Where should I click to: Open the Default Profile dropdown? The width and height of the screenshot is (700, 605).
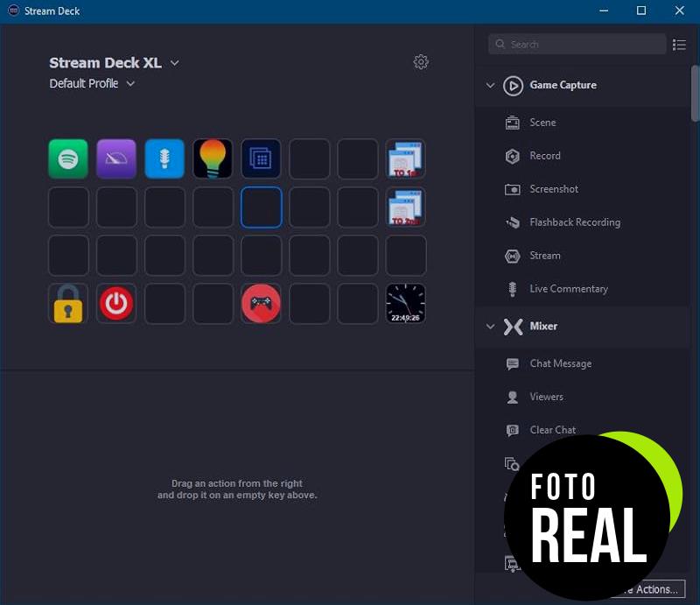130,83
